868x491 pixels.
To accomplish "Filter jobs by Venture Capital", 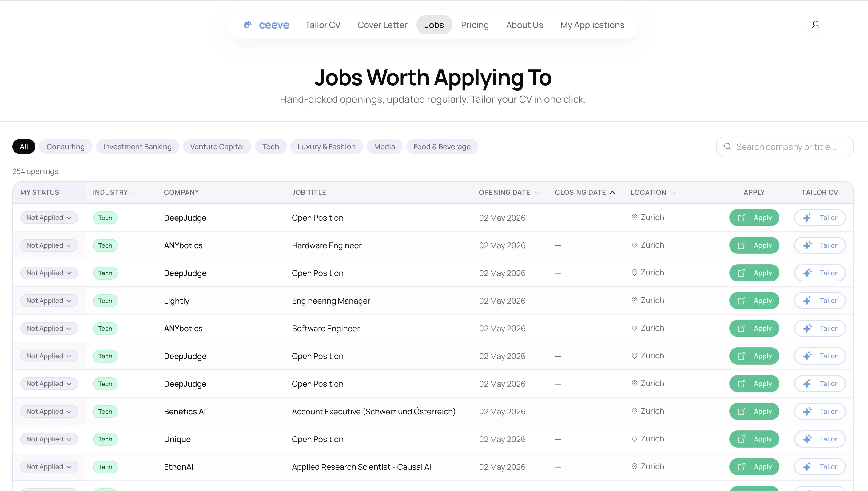I will [217, 146].
